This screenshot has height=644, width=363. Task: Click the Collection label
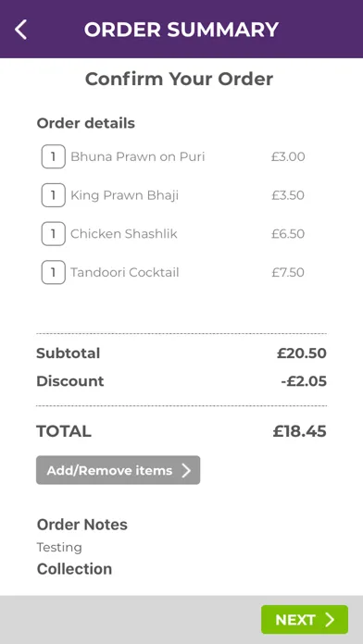74,569
